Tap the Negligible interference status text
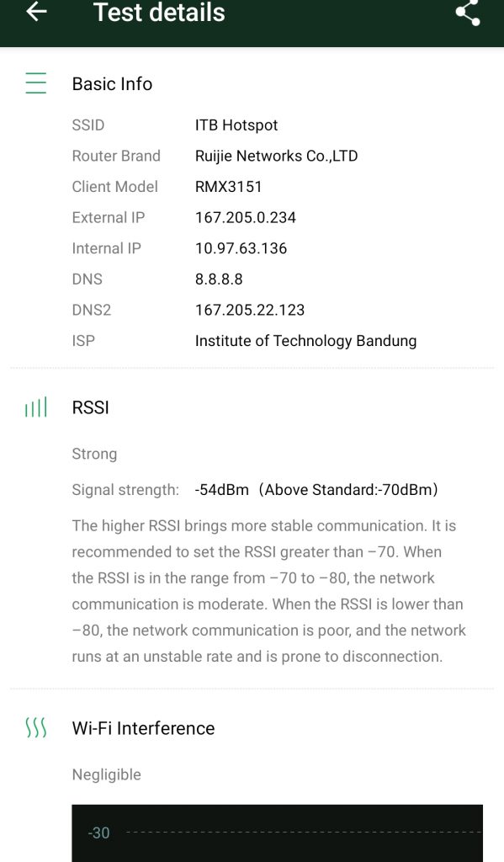Image resolution: width=504 pixels, height=862 pixels. pyautogui.click(x=107, y=774)
